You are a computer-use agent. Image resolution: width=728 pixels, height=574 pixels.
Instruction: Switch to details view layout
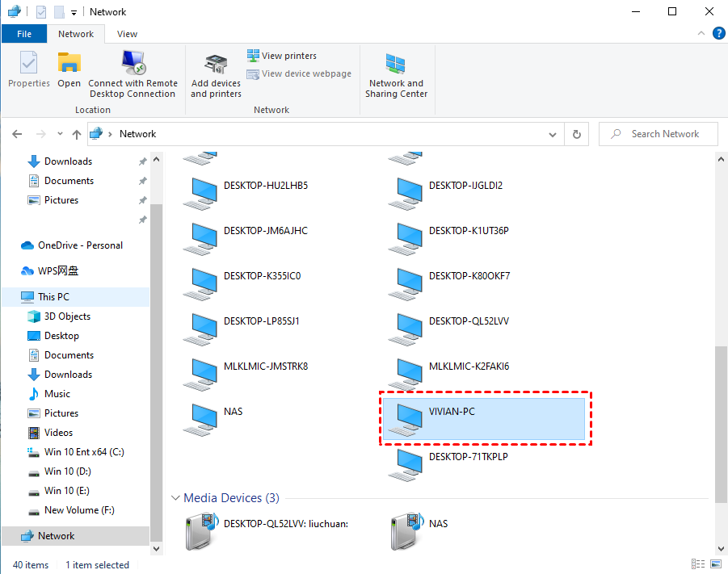point(698,564)
